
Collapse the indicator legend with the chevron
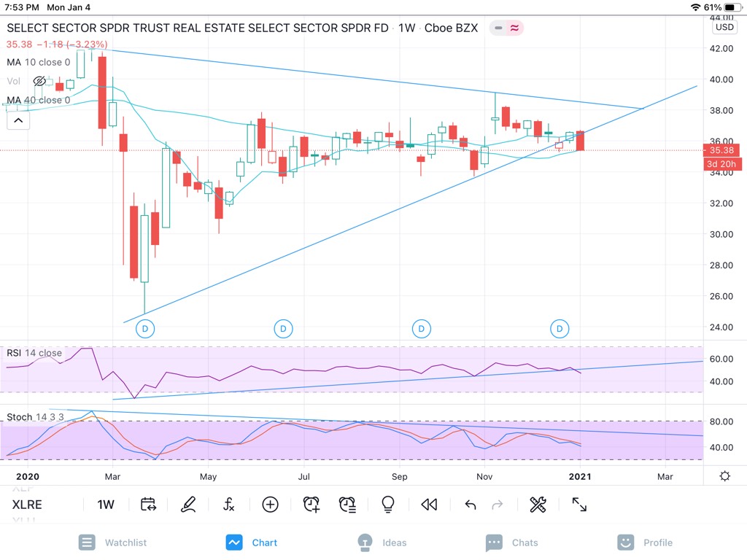(x=18, y=120)
